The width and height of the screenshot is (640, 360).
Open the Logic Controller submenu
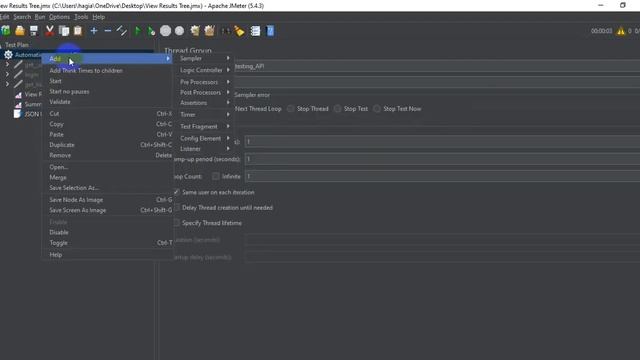(x=204, y=70)
